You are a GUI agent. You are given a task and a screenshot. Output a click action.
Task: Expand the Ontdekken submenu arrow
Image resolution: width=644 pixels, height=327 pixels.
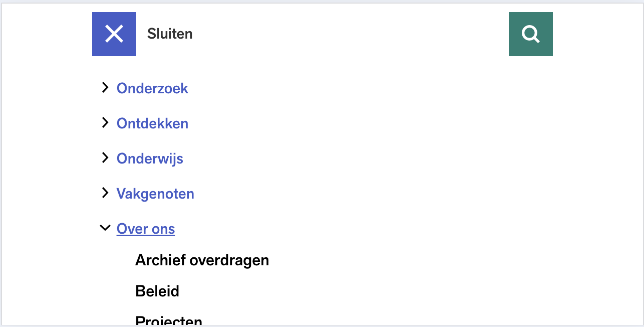point(105,123)
